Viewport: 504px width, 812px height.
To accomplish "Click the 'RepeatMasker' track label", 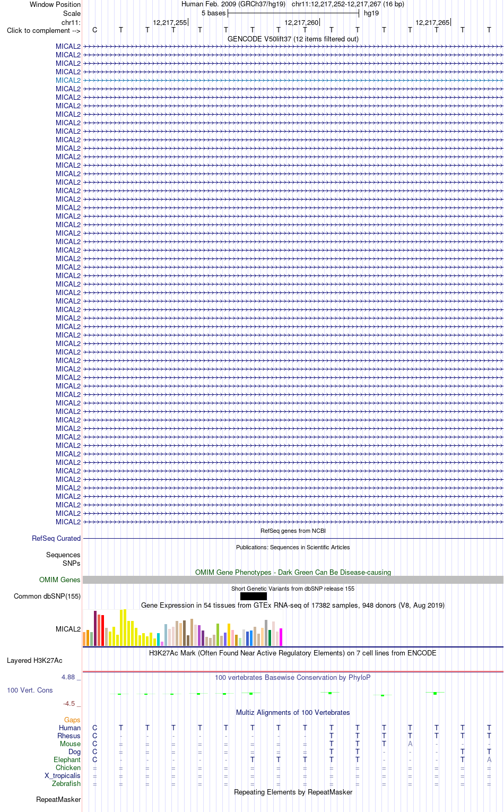I will tap(58, 799).
